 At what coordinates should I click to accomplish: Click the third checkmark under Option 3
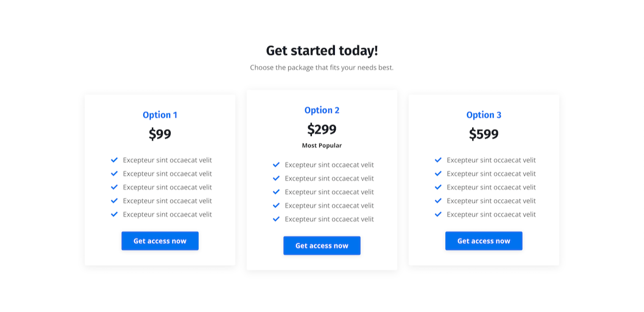pos(438,187)
